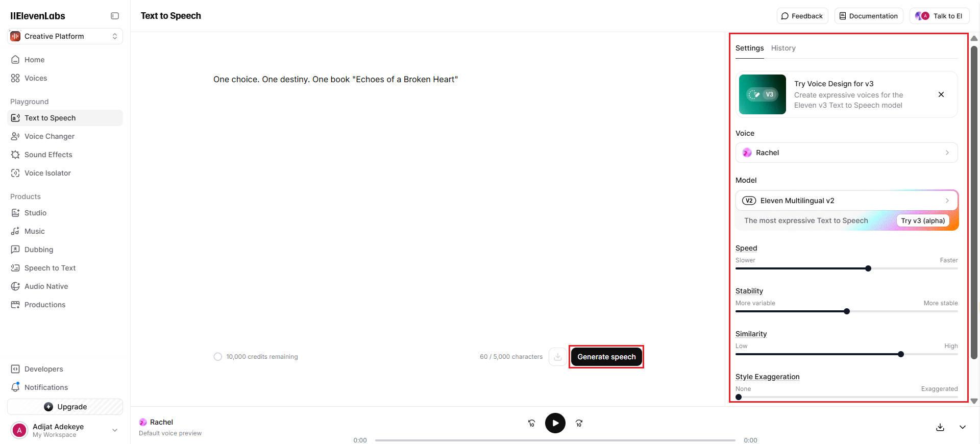Image resolution: width=980 pixels, height=444 pixels.
Task: Click the skip forward 10 seconds icon
Action: coord(579,423)
